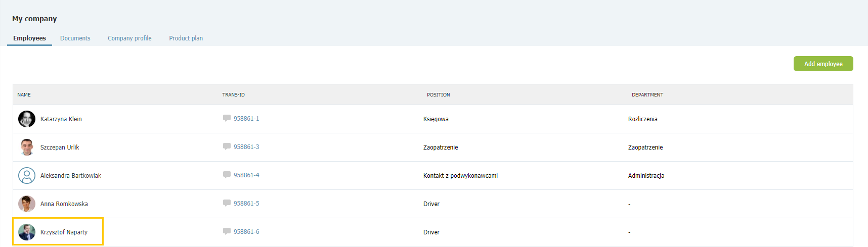The height and width of the screenshot is (247, 868).
Task: Open chat icon next to 958861-1
Action: [227, 118]
